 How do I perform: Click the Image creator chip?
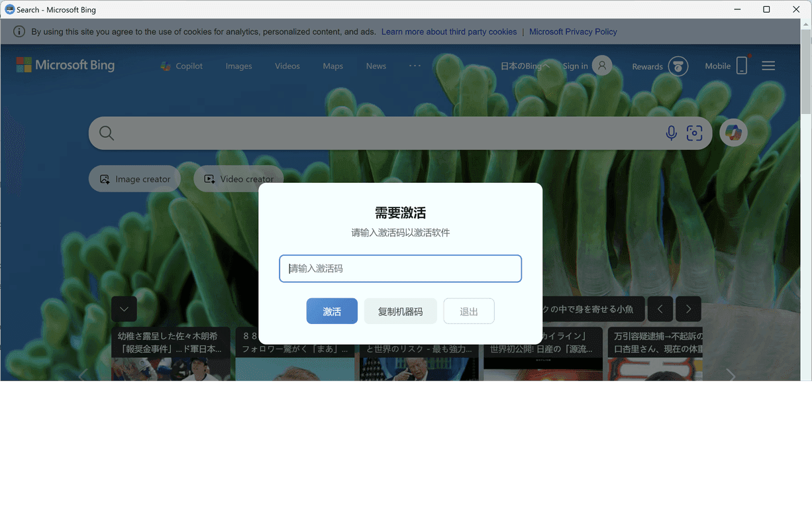click(x=134, y=179)
